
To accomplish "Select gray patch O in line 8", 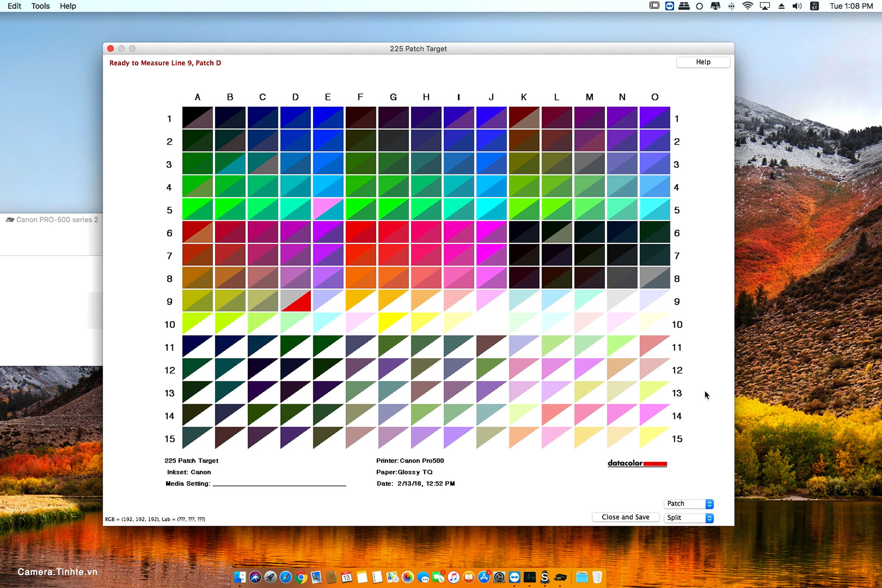I will tap(655, 278).
